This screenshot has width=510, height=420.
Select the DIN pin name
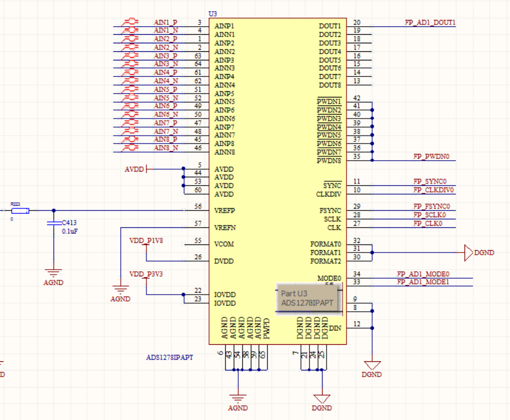click(335, 328)
